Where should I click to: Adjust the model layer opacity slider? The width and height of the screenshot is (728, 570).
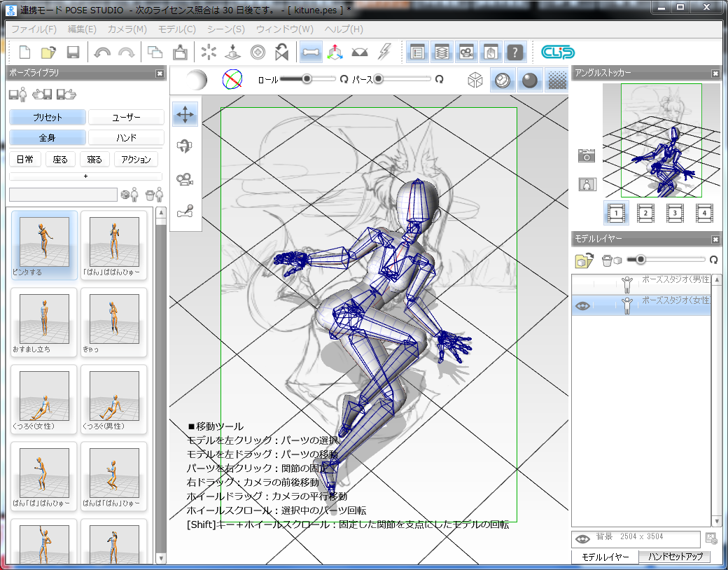point(640,259)
